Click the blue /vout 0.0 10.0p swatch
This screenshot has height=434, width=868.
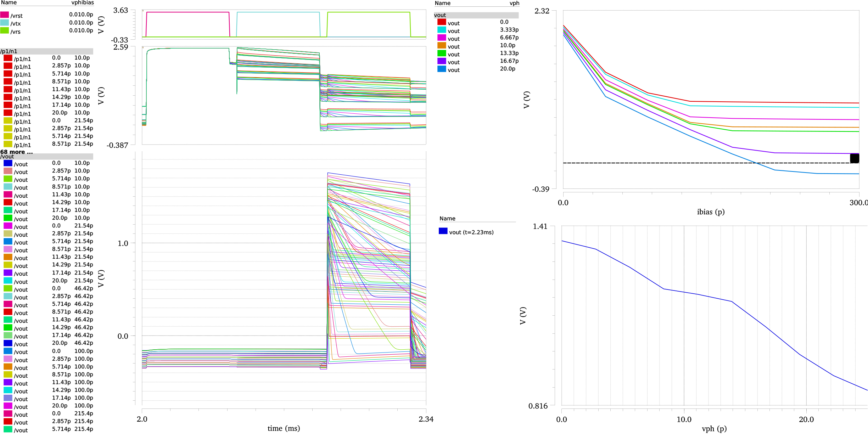pos(8,163)
